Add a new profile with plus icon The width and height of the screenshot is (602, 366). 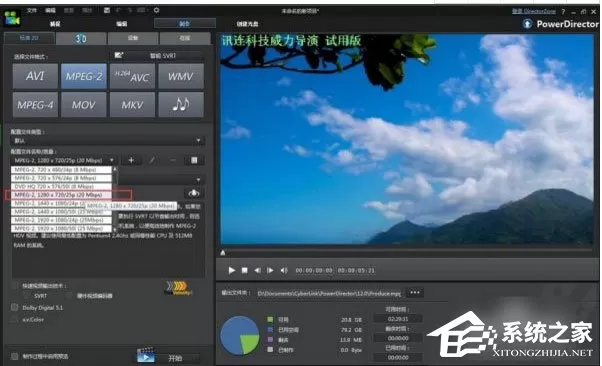click(131, 160)
